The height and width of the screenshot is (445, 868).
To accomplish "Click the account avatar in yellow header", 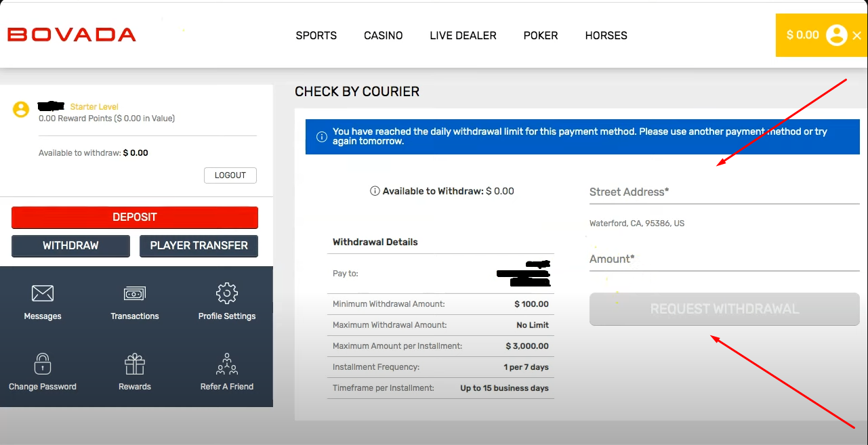I will click(x=837, y=35).
